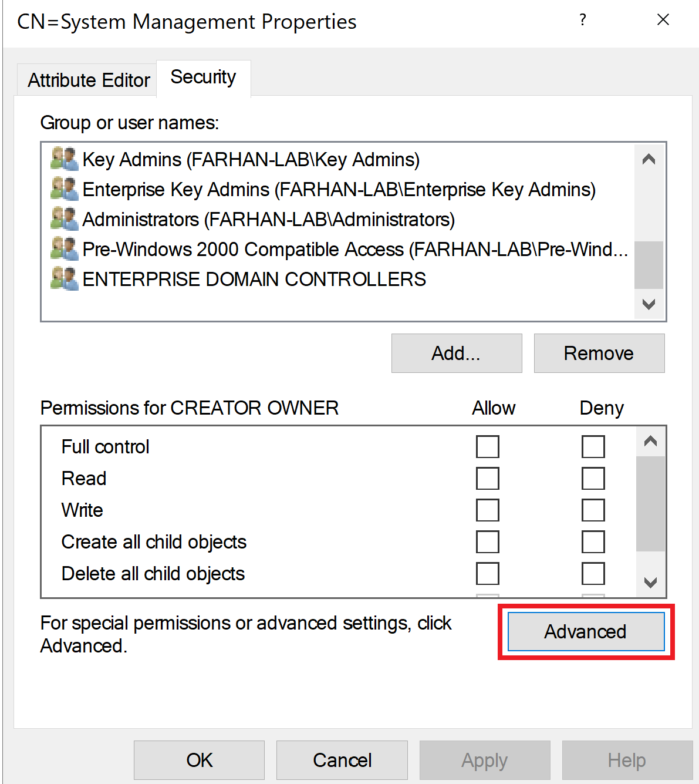Image resolution: width=699 pixels, height=784 pixels.
Task: Click the Add... button
Action: (456, 354)
